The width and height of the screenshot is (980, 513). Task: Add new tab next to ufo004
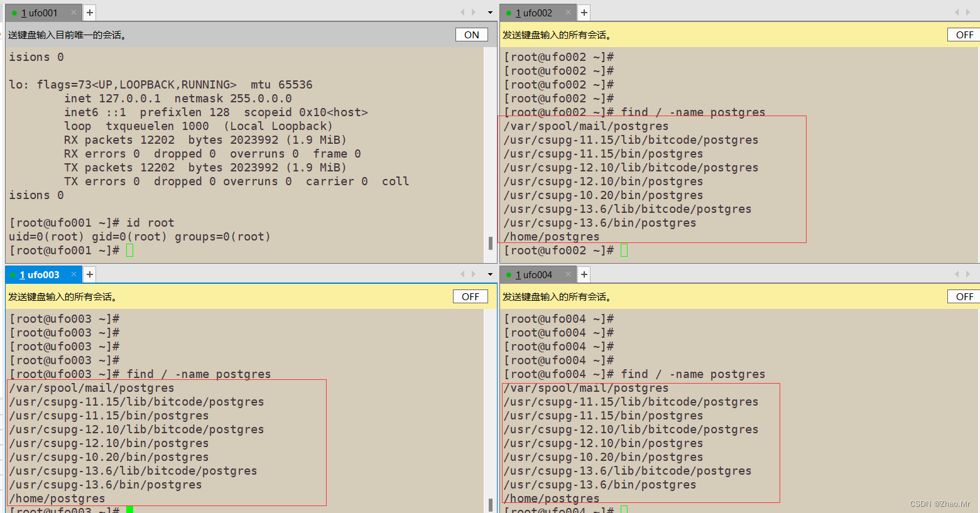[584, 274]
